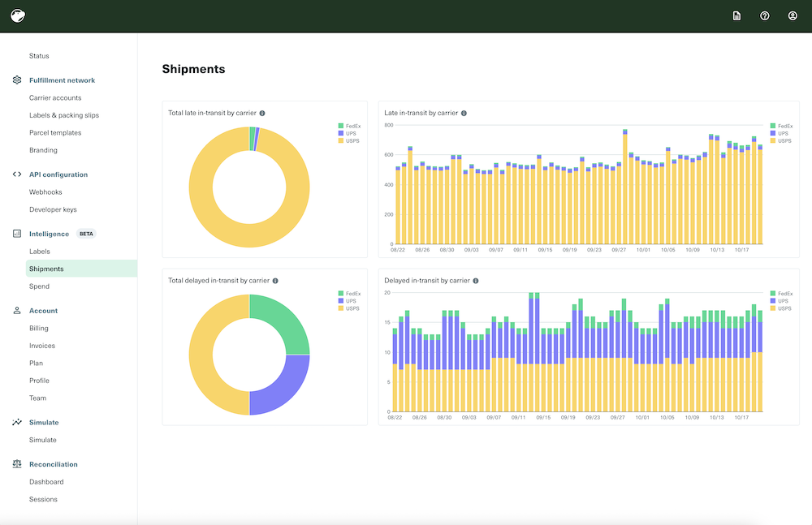Open Webhooks page
812x525 pixels.
point(45,192)
